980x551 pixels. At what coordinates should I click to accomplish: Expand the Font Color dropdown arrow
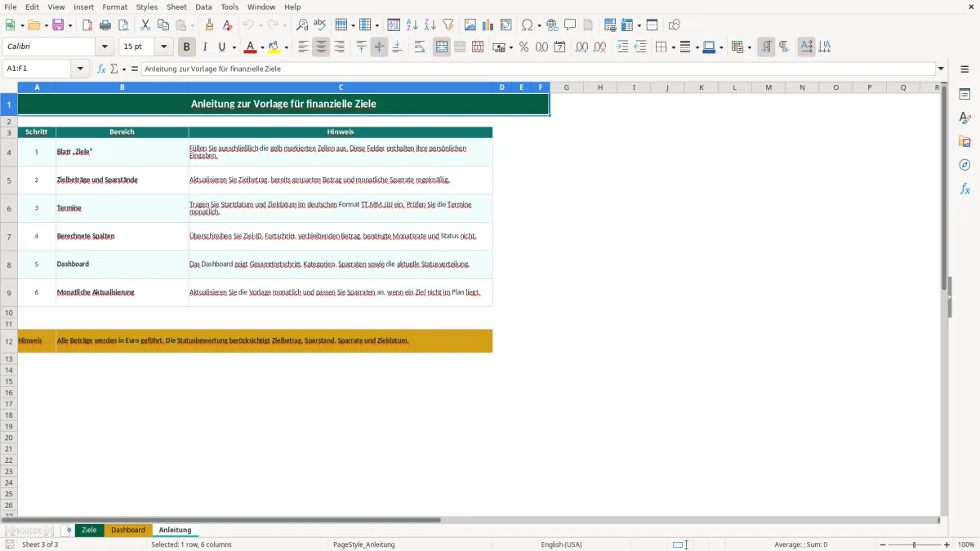pyautogui.click(x=262, y=47)
